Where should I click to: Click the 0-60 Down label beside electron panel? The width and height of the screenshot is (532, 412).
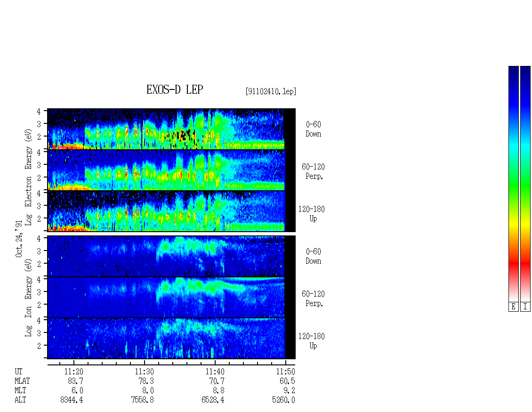coord(314,129)
